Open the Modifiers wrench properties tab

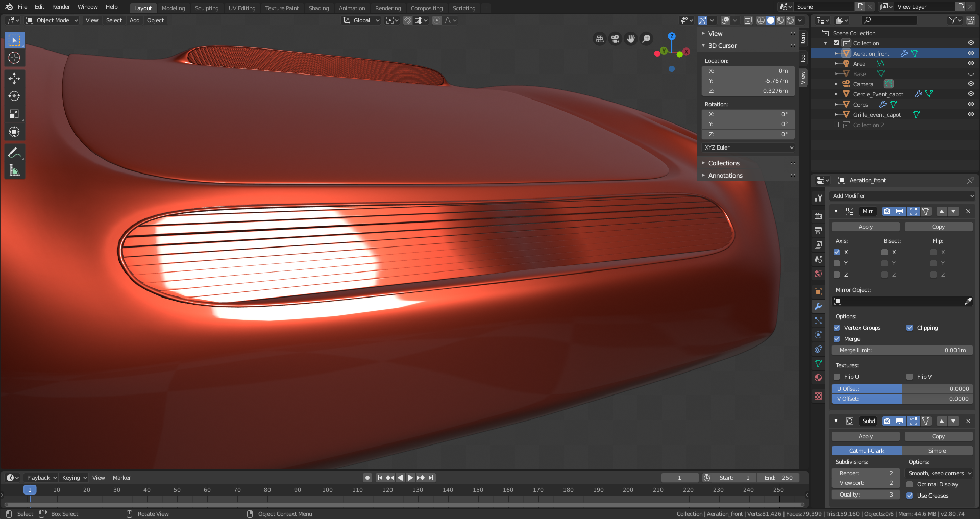[818, 306]
